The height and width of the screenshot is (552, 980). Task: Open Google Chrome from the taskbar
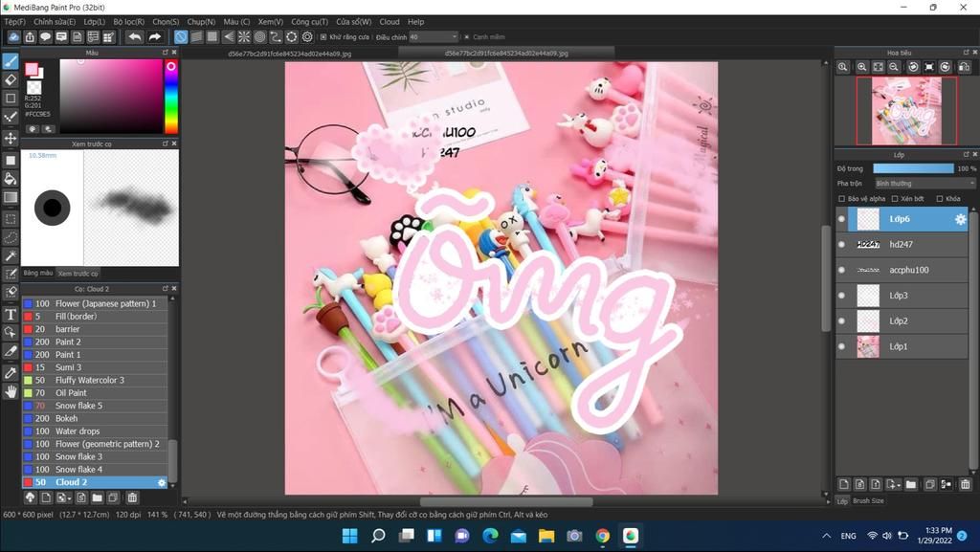point(603,536)
